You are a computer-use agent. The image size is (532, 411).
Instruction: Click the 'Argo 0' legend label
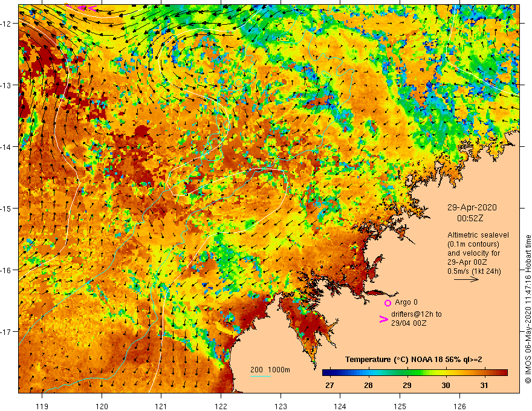[x=406, y=302]
